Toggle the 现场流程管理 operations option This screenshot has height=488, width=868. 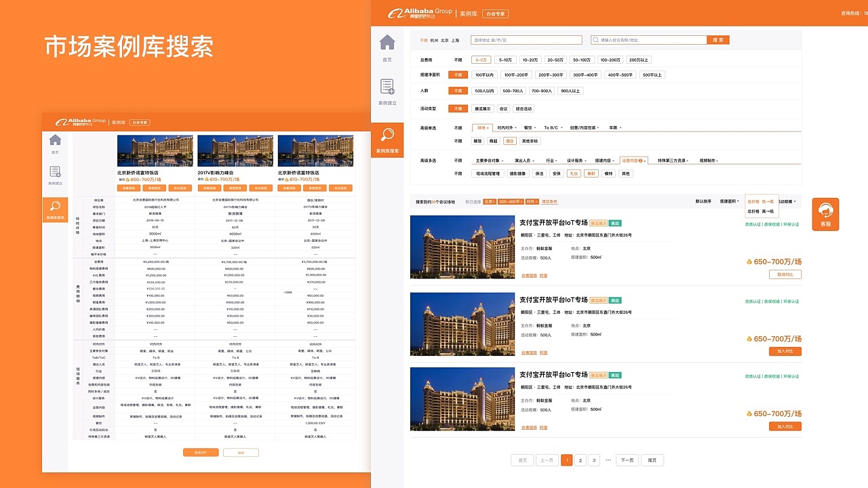click(x=487, y=174)
